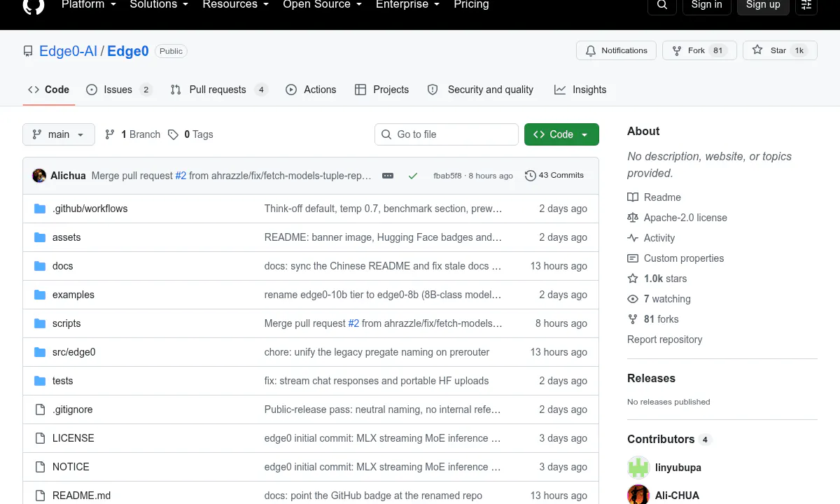Click the assets folder icon
This screenshot has height=504, width=840.
pos(40,237)
